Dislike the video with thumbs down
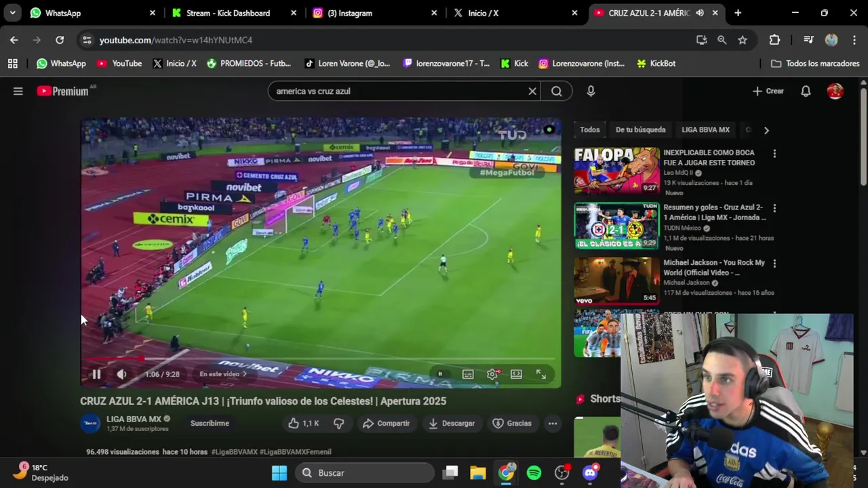The image size is (868, 488). tap(338, 423)
